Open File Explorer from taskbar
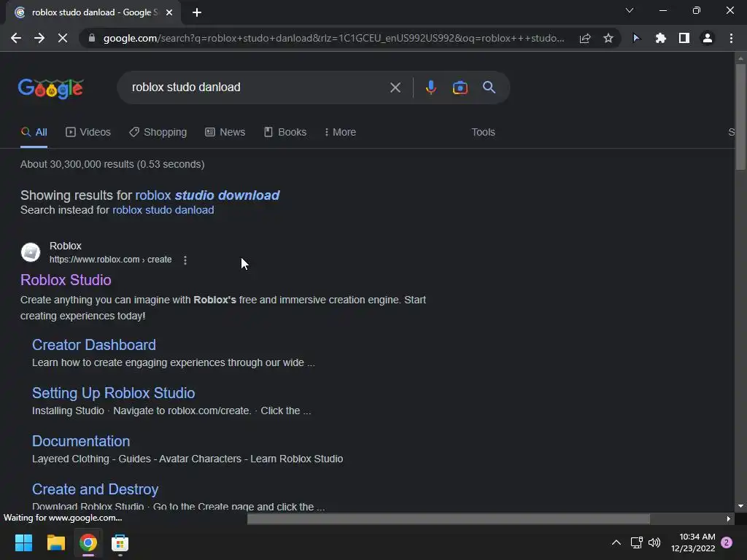747x560 pixels. [x=55, y=542]
